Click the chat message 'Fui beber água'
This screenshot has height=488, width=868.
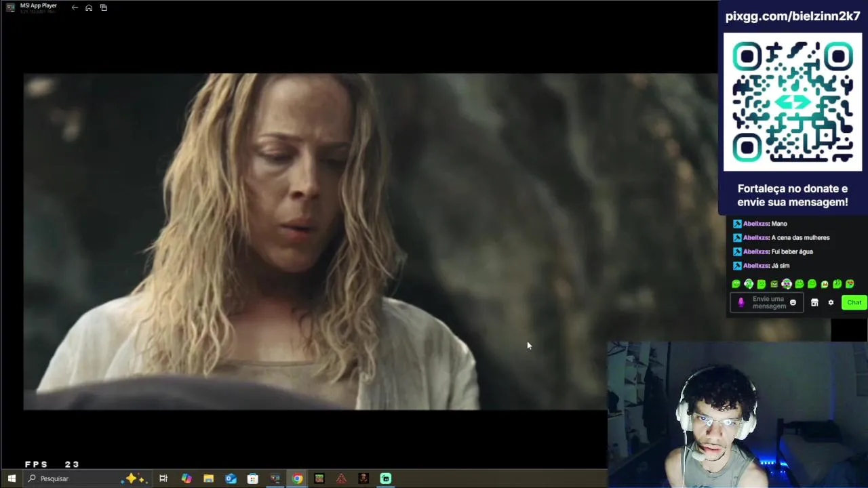point(792,251)
